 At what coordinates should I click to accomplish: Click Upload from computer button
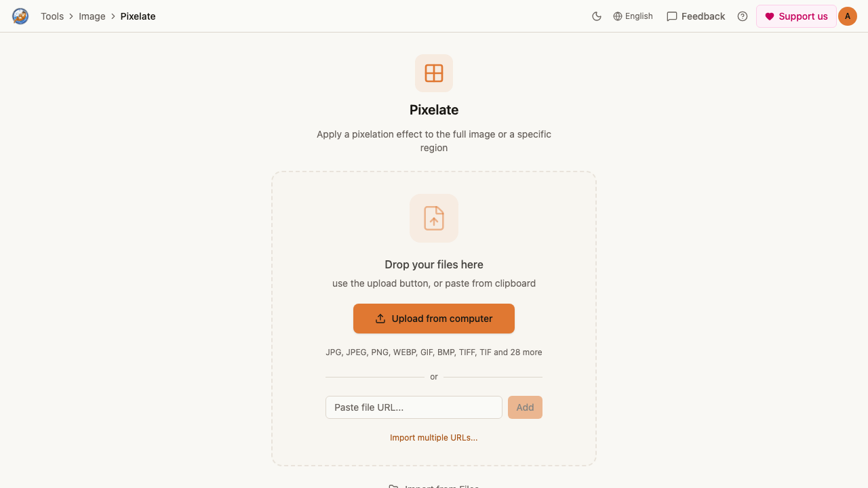[x=434, y=319]
